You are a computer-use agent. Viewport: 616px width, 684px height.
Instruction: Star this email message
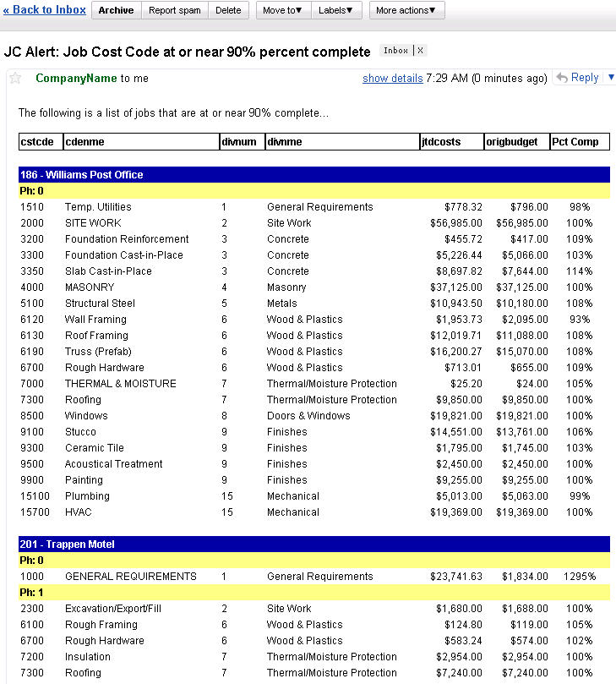pos(15,79)
